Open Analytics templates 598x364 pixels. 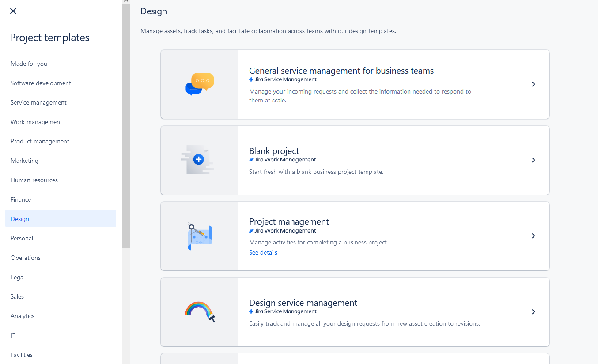click(x=61, y=316)
